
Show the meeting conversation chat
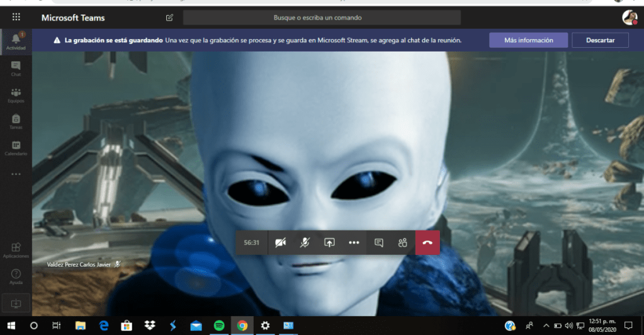pyautogui.click(x=379, y=242)
